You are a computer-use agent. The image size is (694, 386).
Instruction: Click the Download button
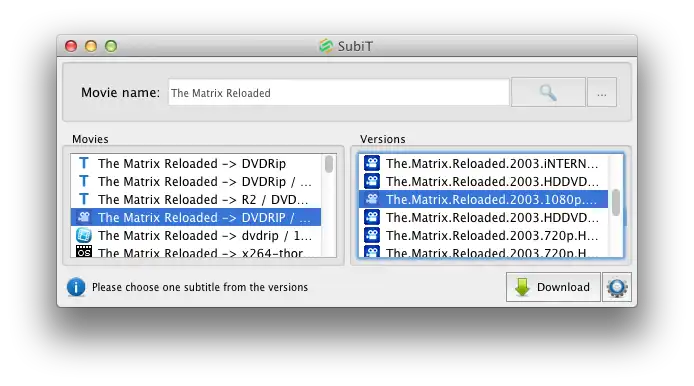point(553,287)
